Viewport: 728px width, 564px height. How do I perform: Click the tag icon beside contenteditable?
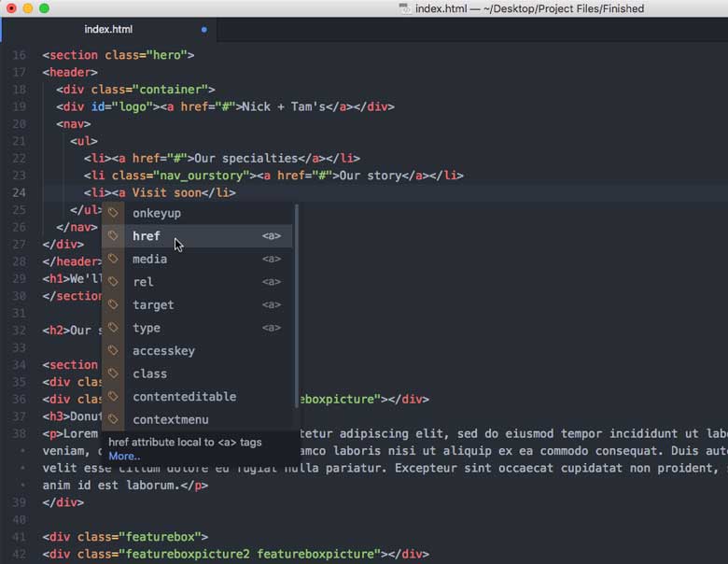tap(113, 396)
